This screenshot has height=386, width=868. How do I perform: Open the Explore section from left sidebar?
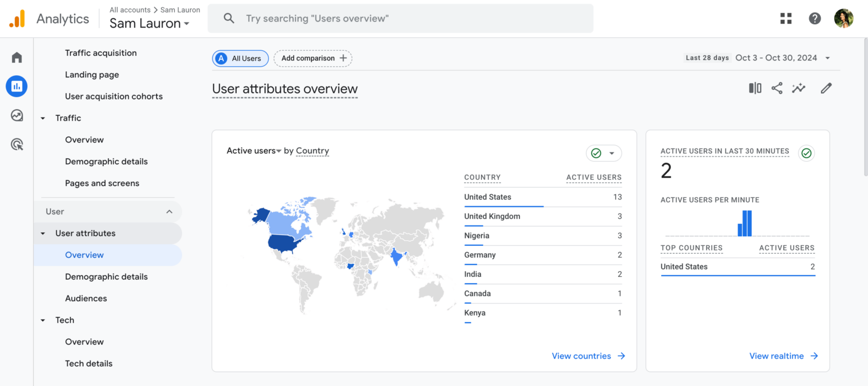pyautogui.click(x=16, y=115)
